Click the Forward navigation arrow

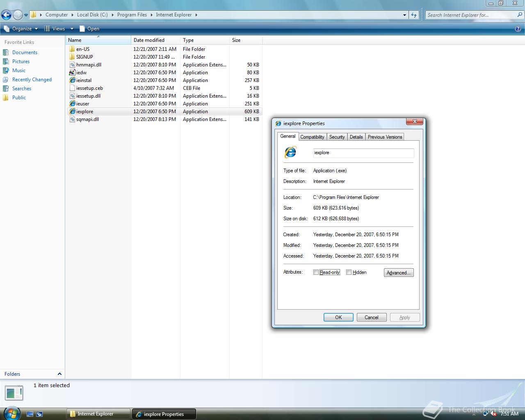tap(18, 15)
